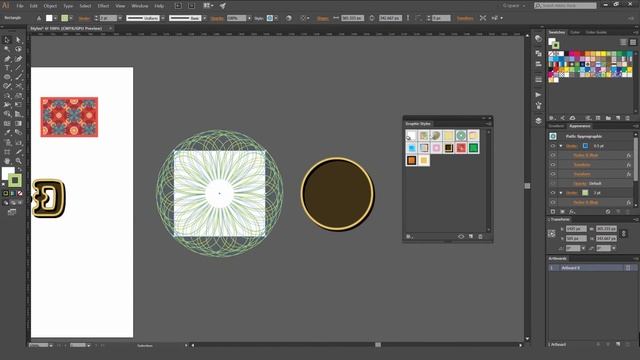640x360 pixels.
Task: Select the Magic Wand tool
Action: coord(7,49)
